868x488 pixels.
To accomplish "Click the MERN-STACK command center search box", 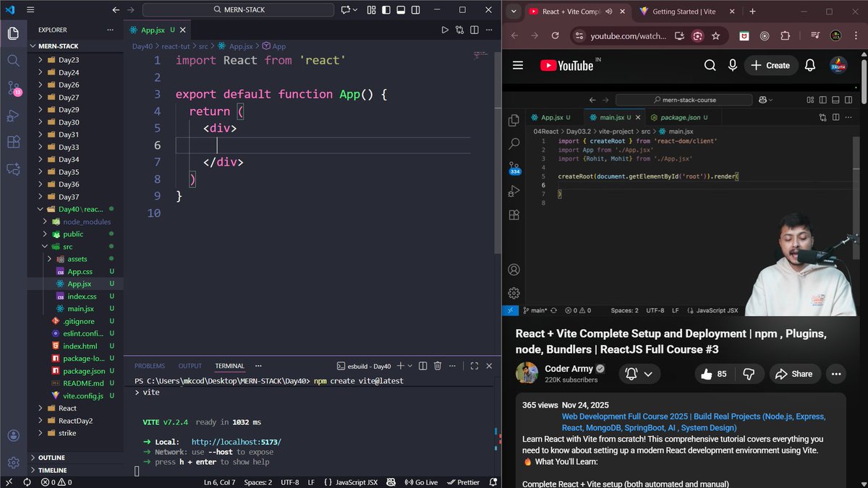I will click(x=238, y=10).
